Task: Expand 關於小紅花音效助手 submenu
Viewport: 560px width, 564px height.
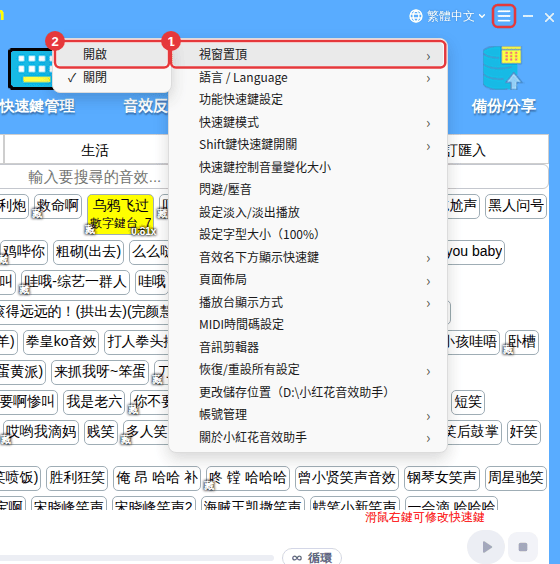Action: [x=308, y=437]
